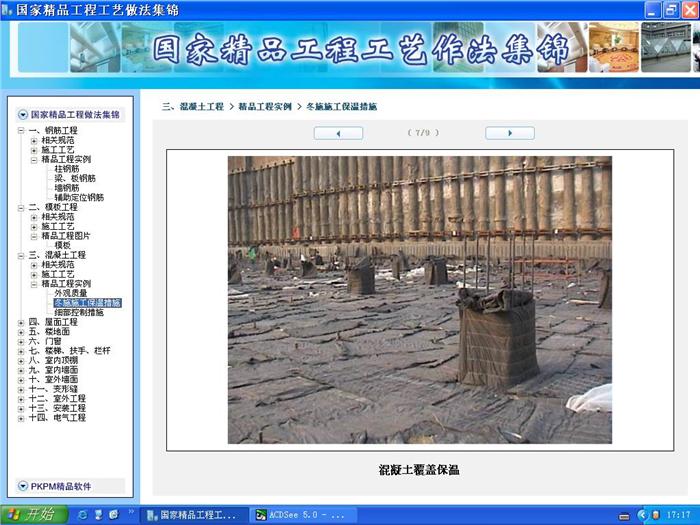
Task: Open the Windows 开始 start button
Action: pos(35,514)
